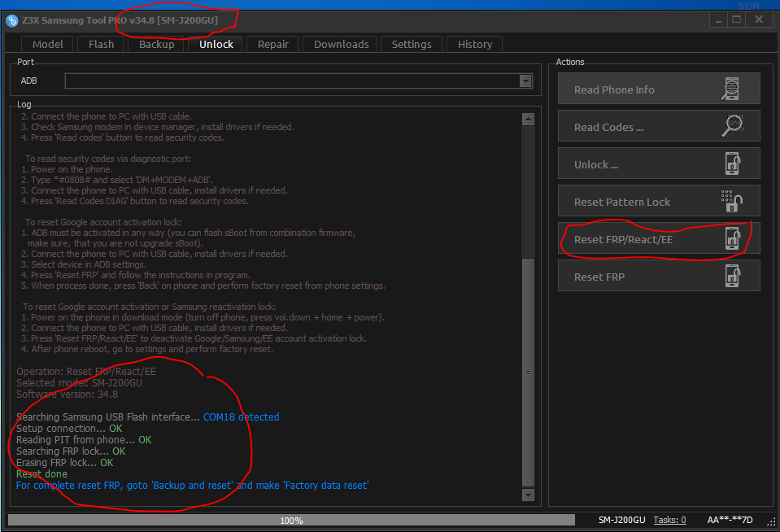Image resolution: width=780 pixels, height=532 pixels.
Task: Minimize the Z3X Samsung Tool window
Action: tap(718, 20)
